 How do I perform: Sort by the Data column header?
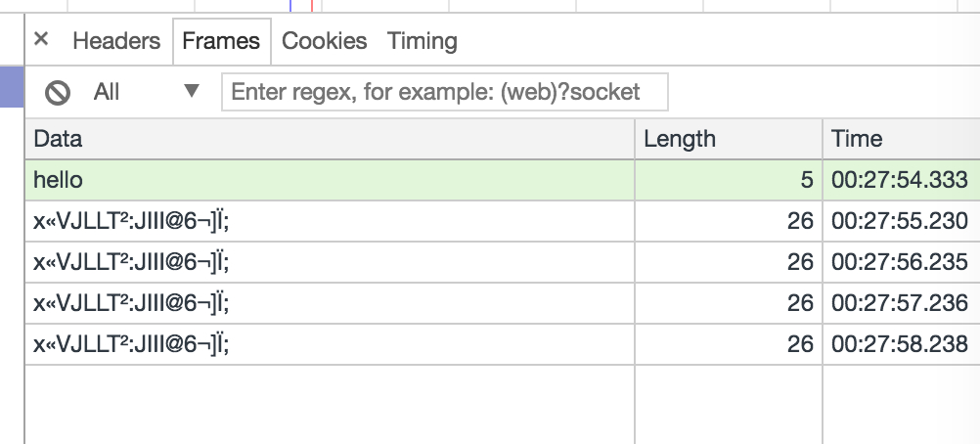tap(330, 139)
